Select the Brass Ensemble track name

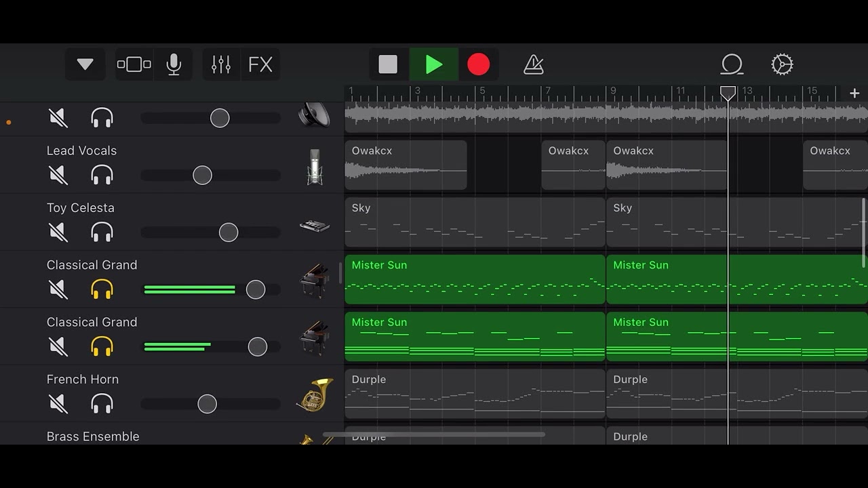point(93,436)
